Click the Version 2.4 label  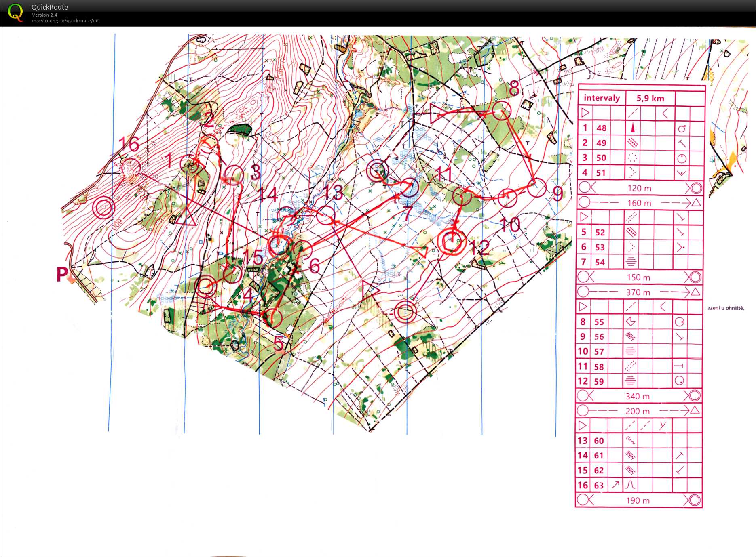44,15
